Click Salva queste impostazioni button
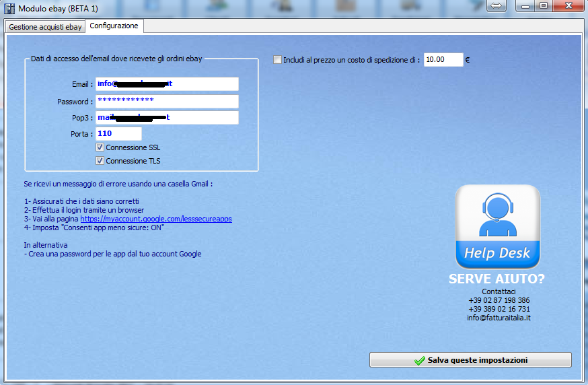Viewport: 588px width, 385px height. (470, 360)
